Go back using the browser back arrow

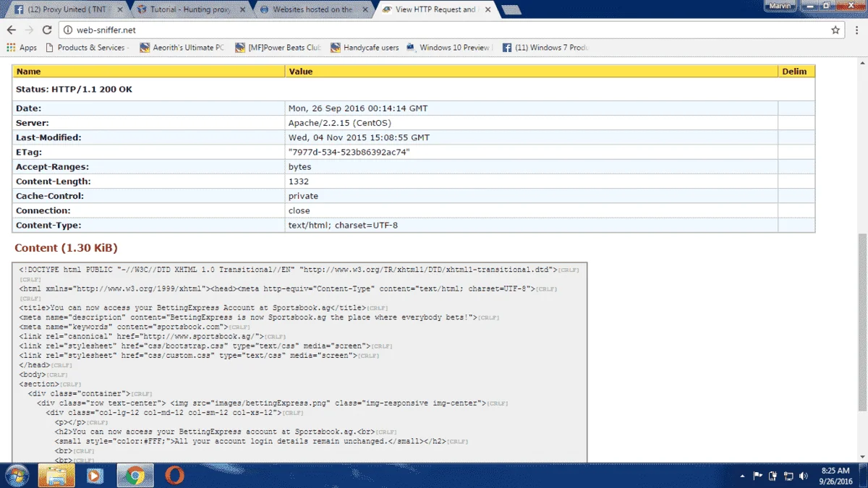pos(11,30)
